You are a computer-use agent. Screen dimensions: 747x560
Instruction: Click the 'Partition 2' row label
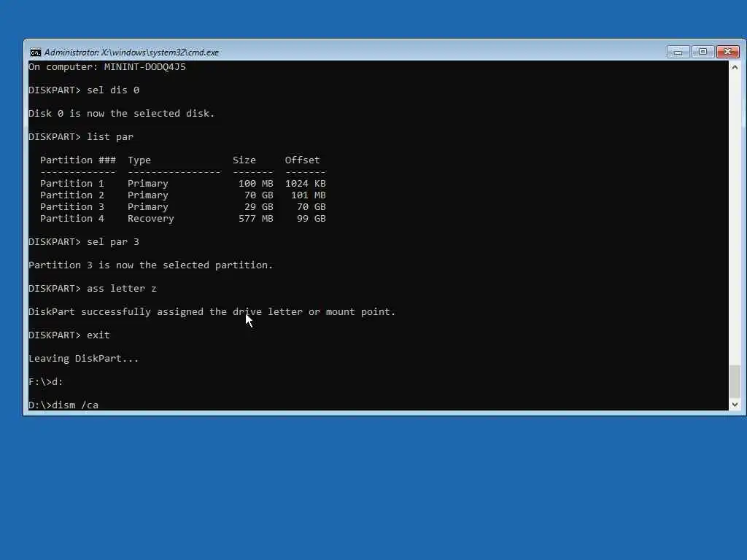tap(72, 195)
